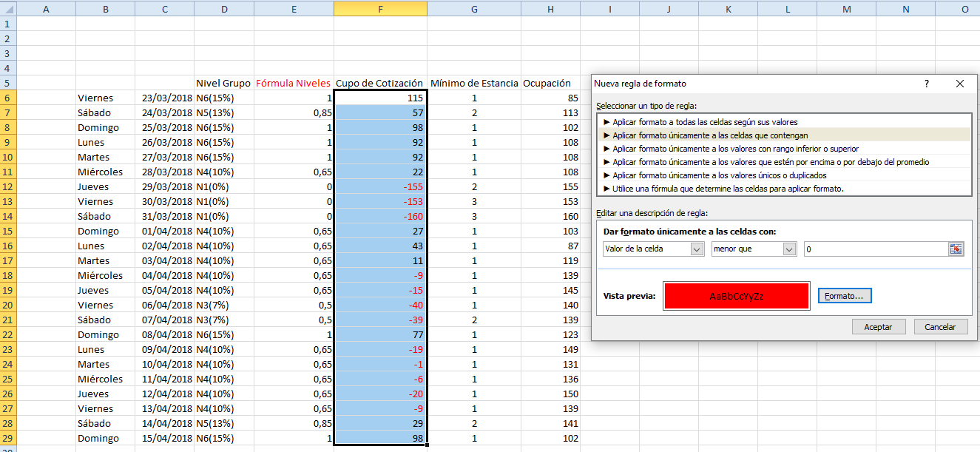Select column F header
Screen dimensions: 980x452
click(x=380, y=8)
